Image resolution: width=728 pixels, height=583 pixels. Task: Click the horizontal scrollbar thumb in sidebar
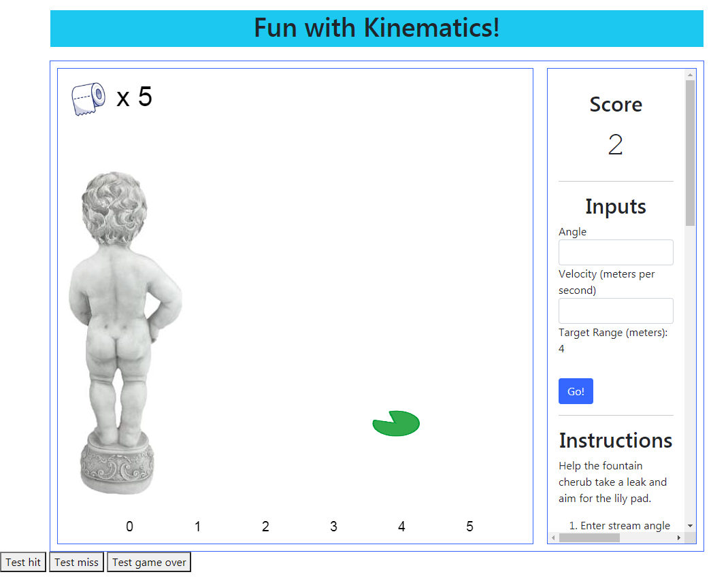point(589,537)
